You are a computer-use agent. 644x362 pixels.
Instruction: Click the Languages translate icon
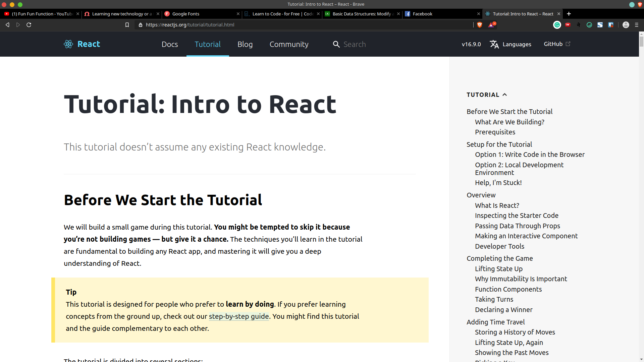(x=494, y=44)
